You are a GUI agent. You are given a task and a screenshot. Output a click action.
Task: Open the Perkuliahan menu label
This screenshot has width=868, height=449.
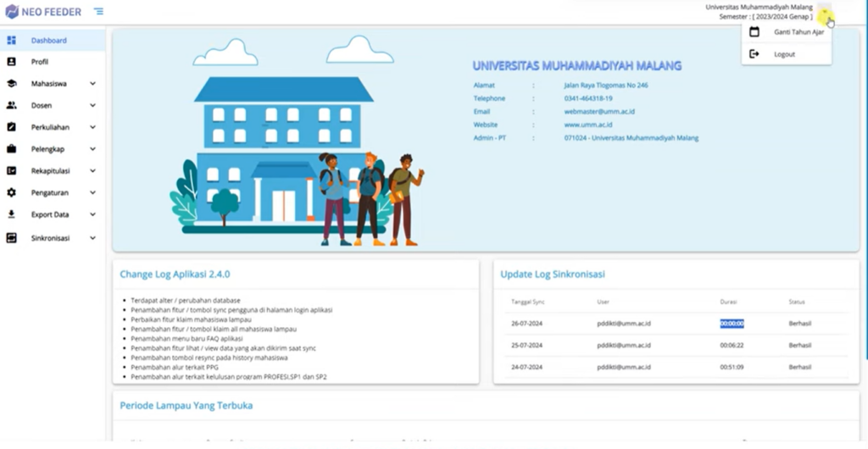click(50, 127)
